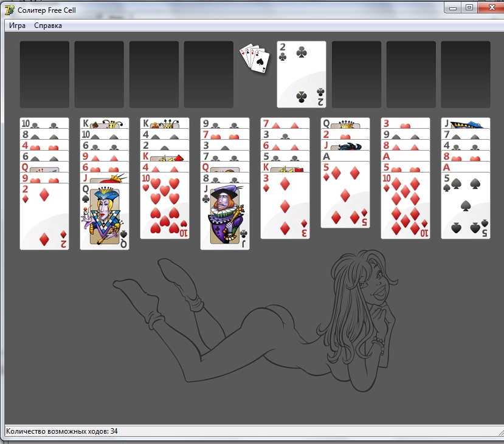Pick the black Queen above 2 of hearts
This screenshot has width=504, height=444.
coord(345,123)
